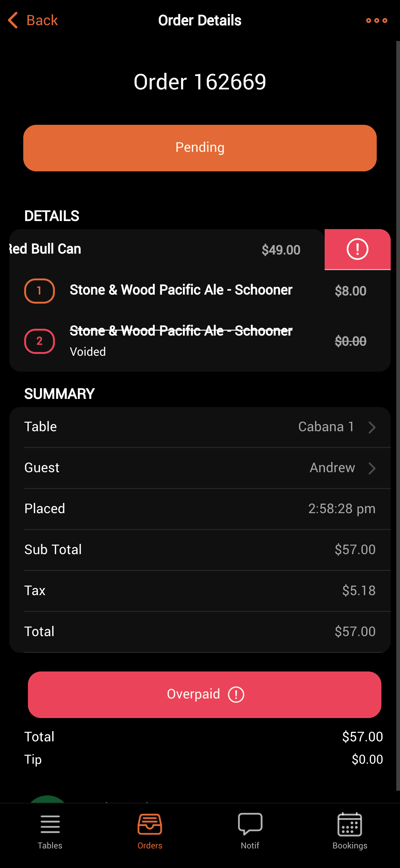Tap the red alert icon beside Red Bull Can
The height and width of the screenshot is (868, 400).
click(x=357, y=249)
